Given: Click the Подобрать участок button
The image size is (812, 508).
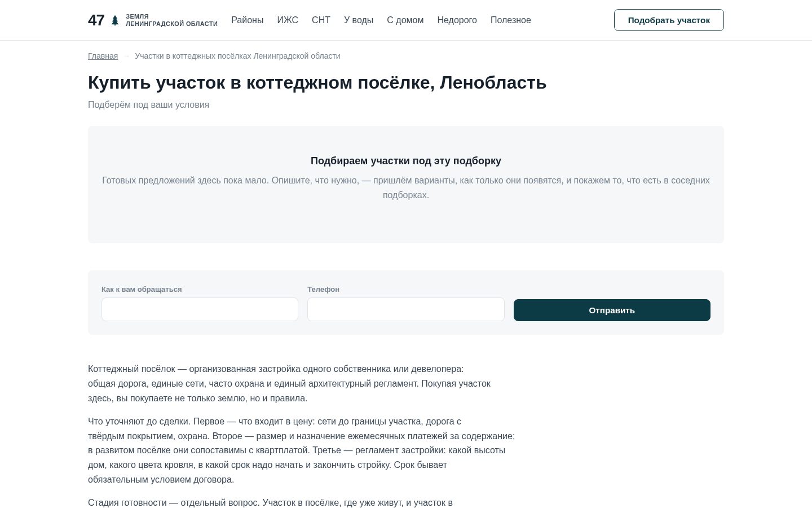Looking at the screenshot, I should click(669, 20).
